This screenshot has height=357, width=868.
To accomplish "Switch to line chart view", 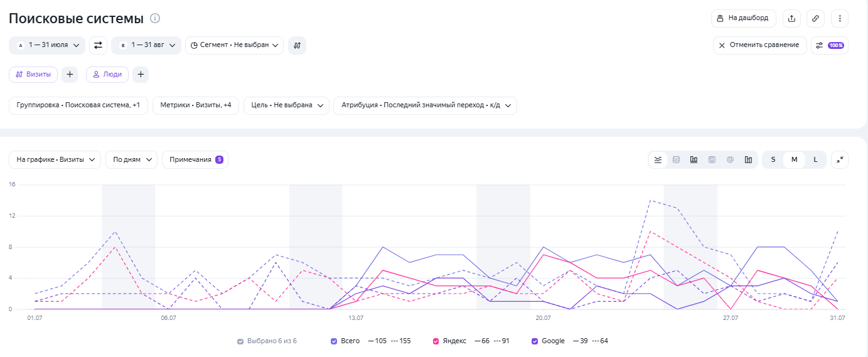I will pos(658,159).
